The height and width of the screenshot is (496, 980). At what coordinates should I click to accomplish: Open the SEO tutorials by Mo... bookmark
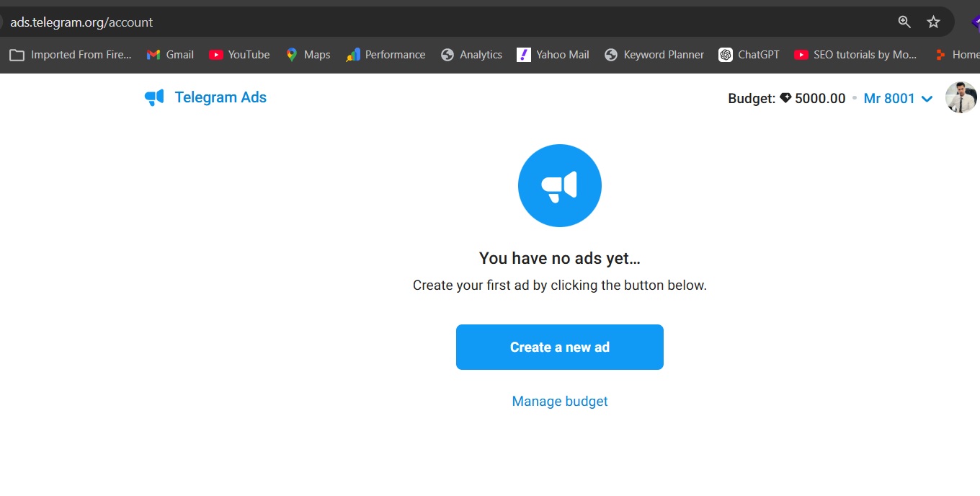(x=855, y=55)
